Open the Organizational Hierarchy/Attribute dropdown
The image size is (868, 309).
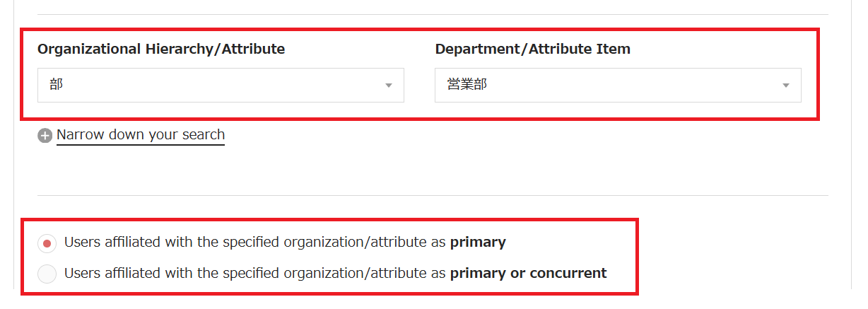[x=221, y=85]
